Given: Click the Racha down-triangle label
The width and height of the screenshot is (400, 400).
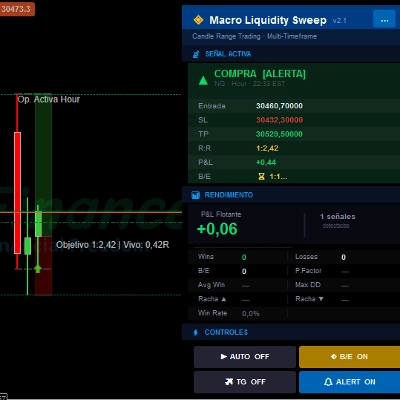Looking at the screenshot, I should pos(310,299).
